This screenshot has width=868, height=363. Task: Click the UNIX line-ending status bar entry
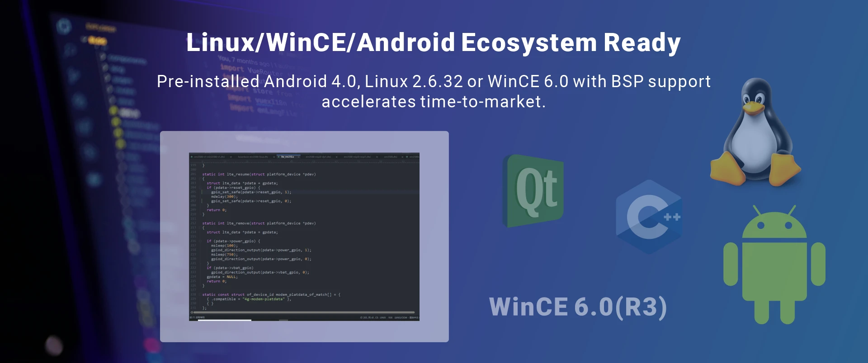pyautogui.click(x=383, y=317)
